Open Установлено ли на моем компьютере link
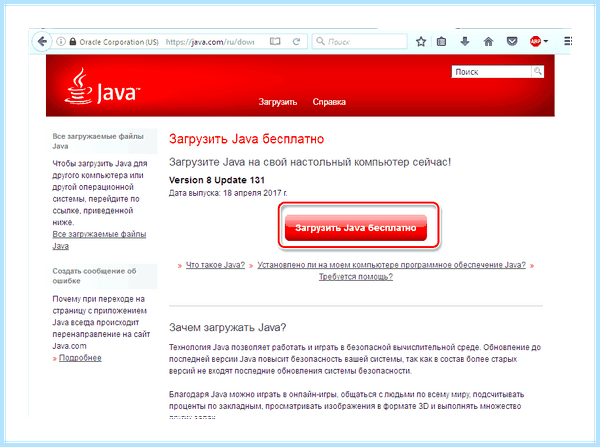The height and width of the screenshot is (447, 600). (x=391, y=265)
